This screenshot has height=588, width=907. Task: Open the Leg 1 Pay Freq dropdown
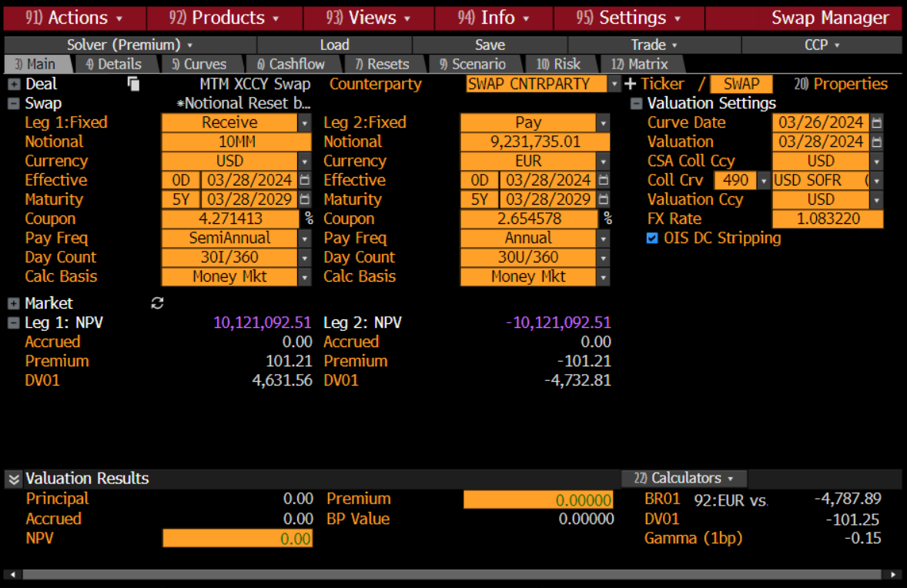[304, 238]
